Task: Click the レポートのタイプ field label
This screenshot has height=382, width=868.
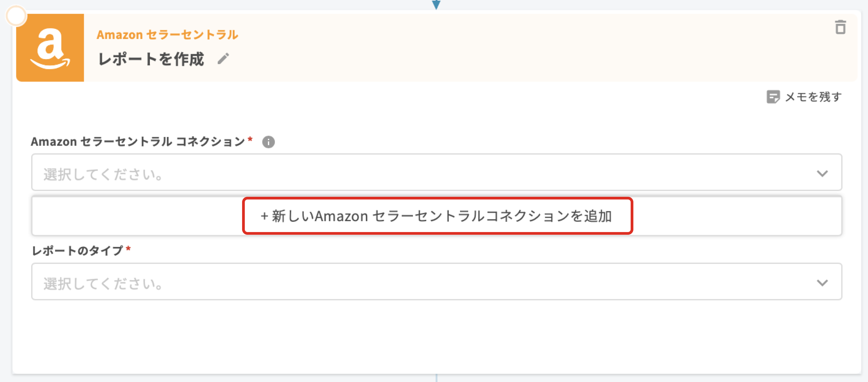Action: click(x=77, y=251)
